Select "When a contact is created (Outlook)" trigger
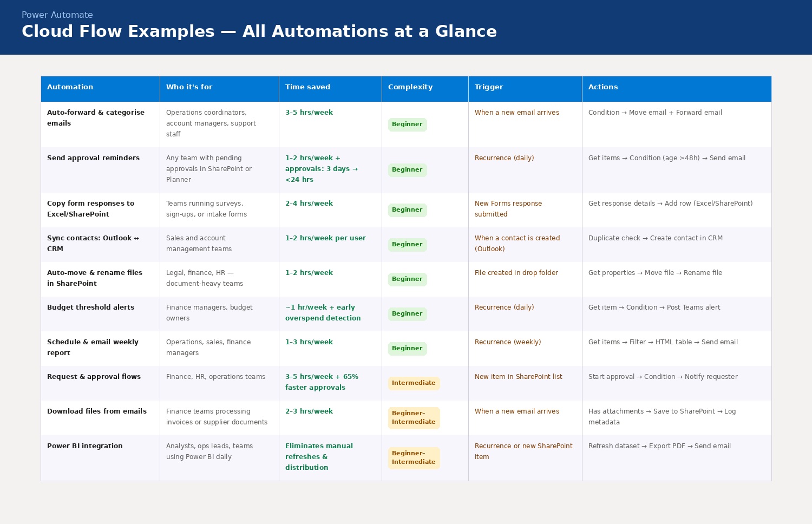The image size is (812, 524). pyautogui.click(x=518, y=244)
